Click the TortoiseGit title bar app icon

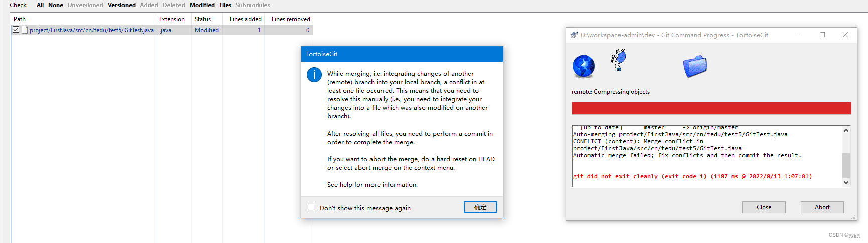click(x=574, y=35)
